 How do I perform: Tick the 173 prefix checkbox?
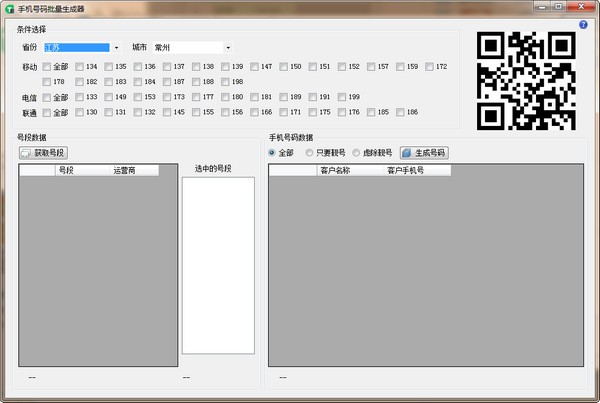[x=167, y=97]
